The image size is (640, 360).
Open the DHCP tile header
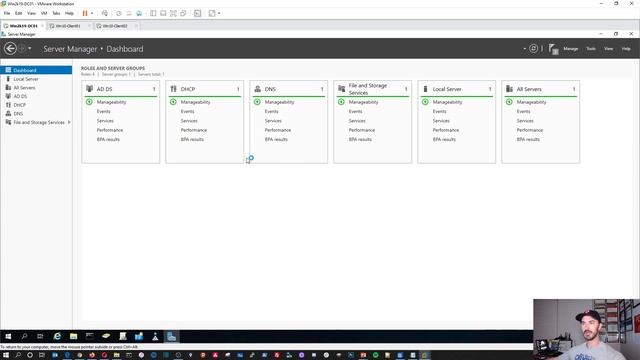[188, 89]
